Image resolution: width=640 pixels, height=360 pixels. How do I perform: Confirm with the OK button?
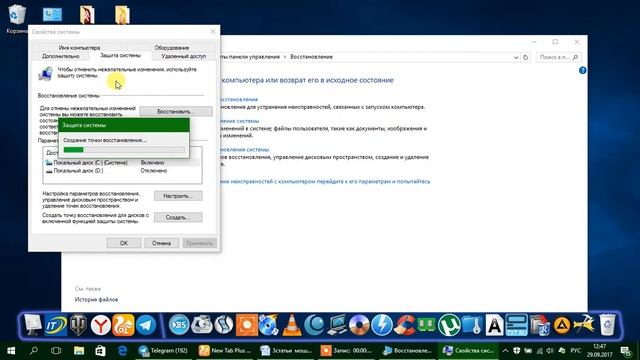[124, 243]
